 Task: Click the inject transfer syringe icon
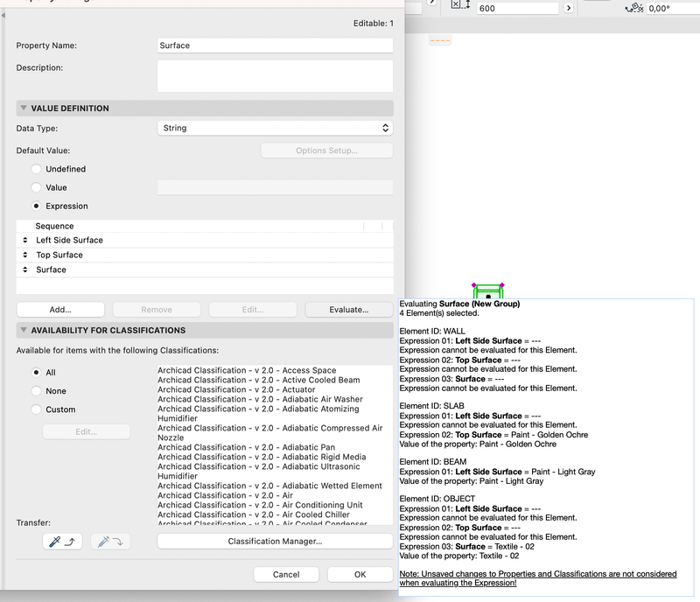[110, 542]
